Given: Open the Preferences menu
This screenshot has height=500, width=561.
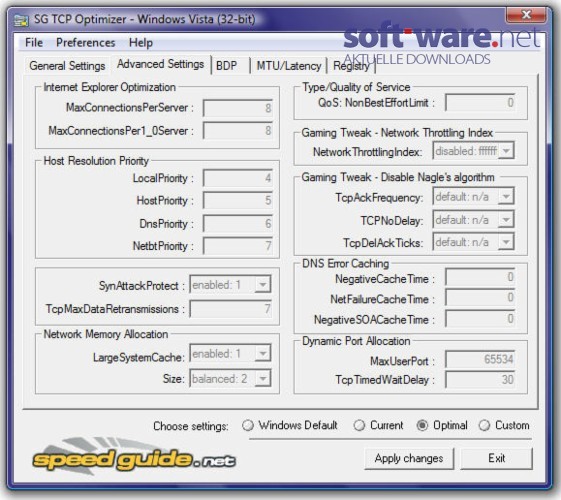Looking at the screenshot, I should click(x=86, y=43).
